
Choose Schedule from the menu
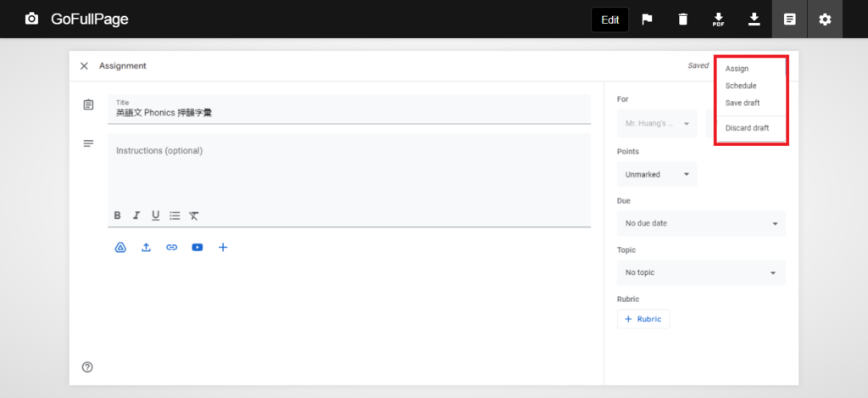click(741, 86)
